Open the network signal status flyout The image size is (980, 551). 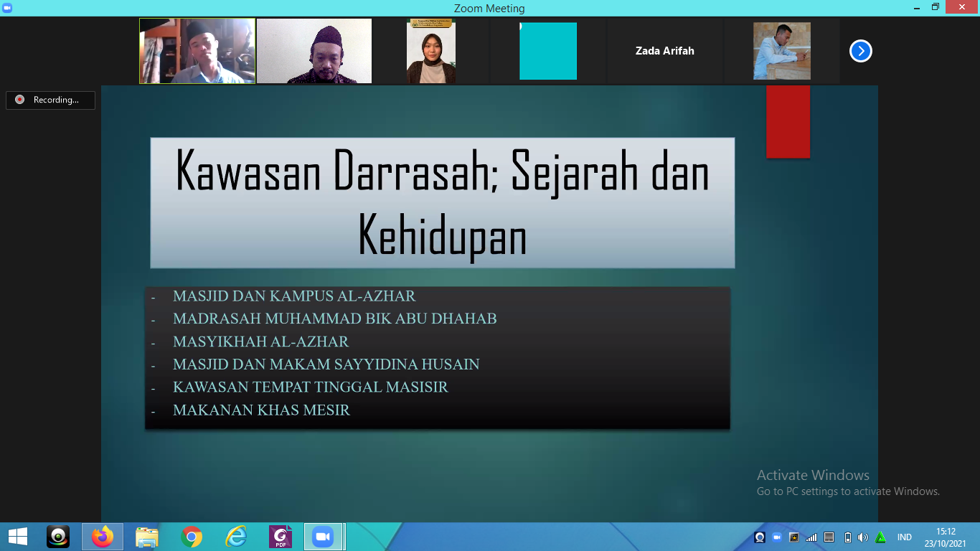811,537
